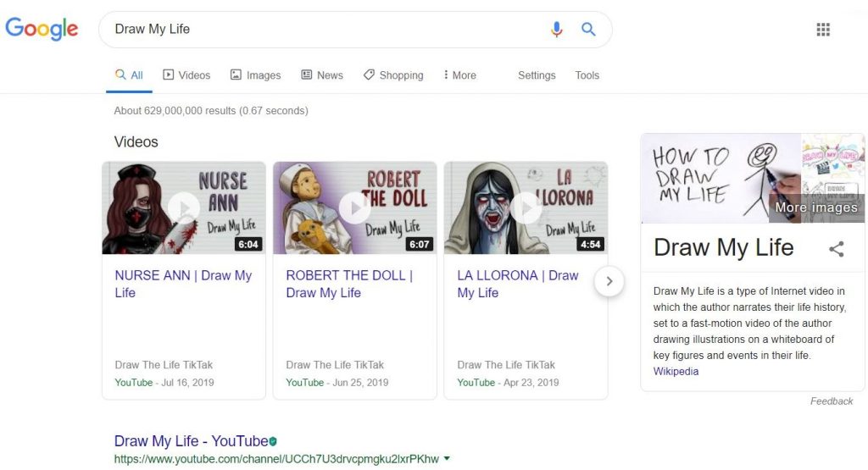
Task: Start voice search with the microphone icon
Action: (556, 29)
